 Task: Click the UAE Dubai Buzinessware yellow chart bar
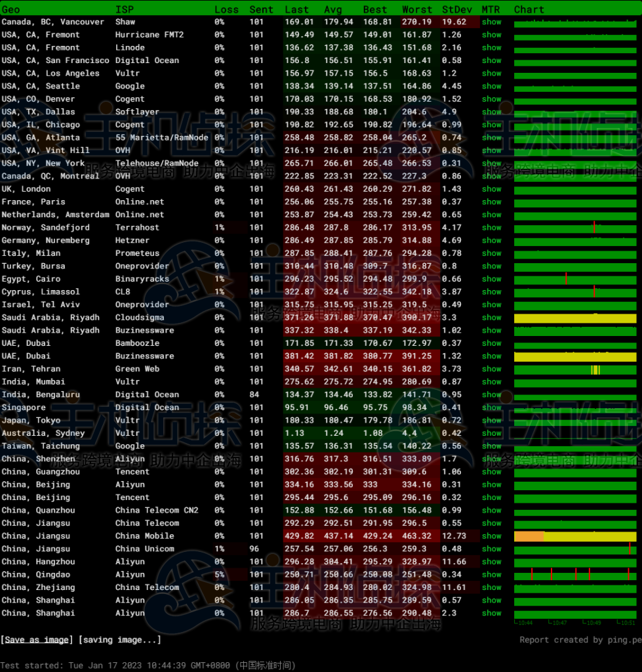[575, 356]
